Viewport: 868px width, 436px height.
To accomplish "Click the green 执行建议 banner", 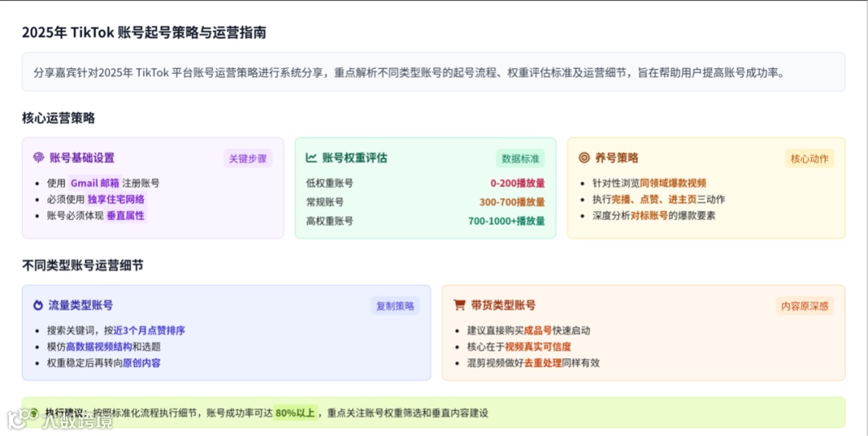I will point(433,412).
